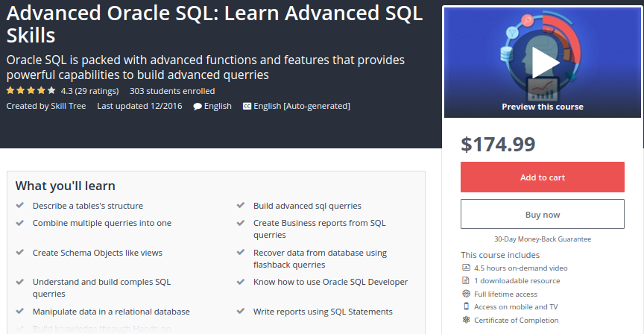Click Create Business reports from SQL text

[x=320, y=229]
